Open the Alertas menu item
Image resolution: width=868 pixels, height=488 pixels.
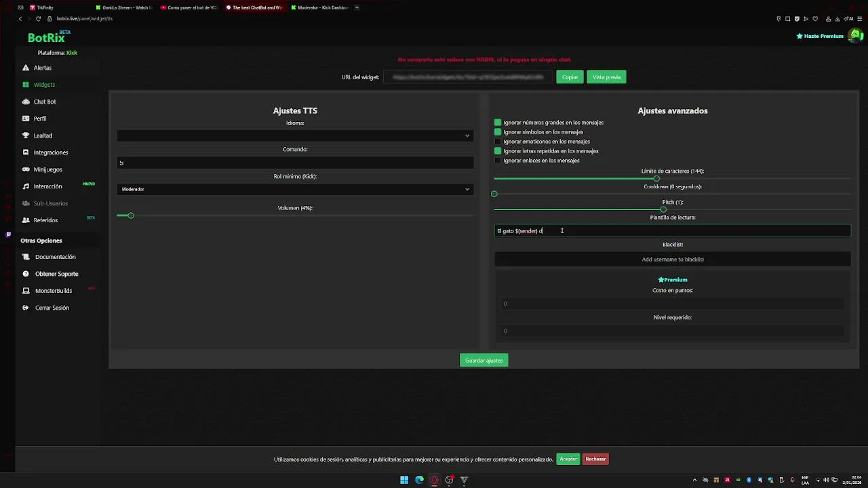[43, 68]
